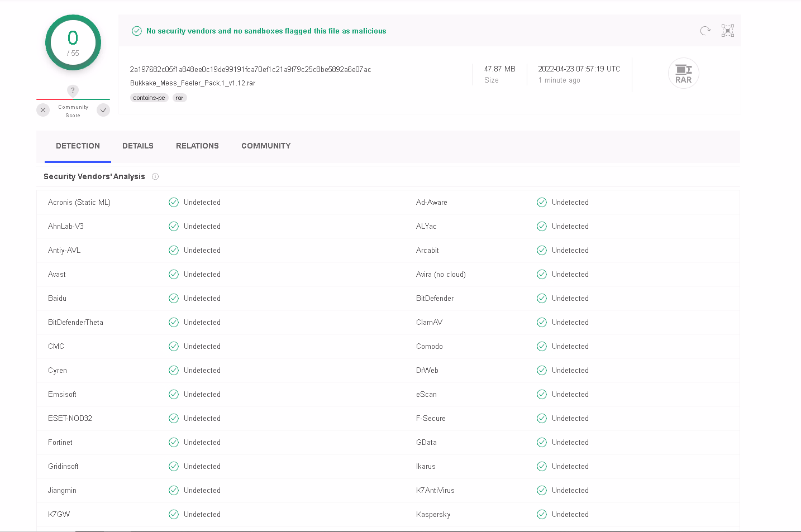Screen dimensions: 801x532
Task: Click the eScan vendor name
Action: click(426, 394)
